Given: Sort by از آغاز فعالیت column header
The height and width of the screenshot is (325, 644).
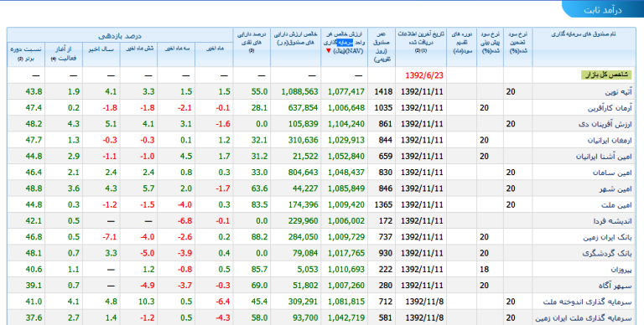Looking at the screenshot, I should [64, 54].
